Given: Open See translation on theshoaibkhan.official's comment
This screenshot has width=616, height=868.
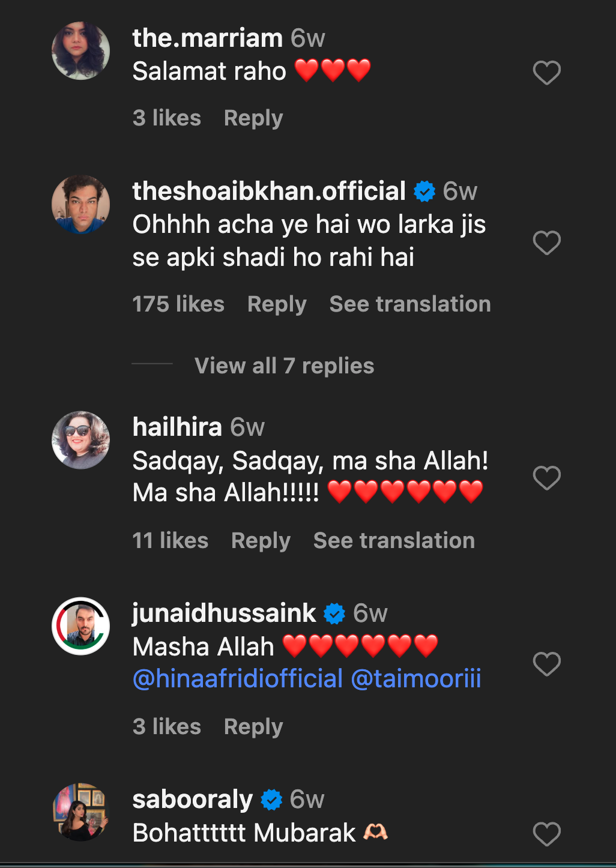Looking at the screenshot, I should coord(409,304).
